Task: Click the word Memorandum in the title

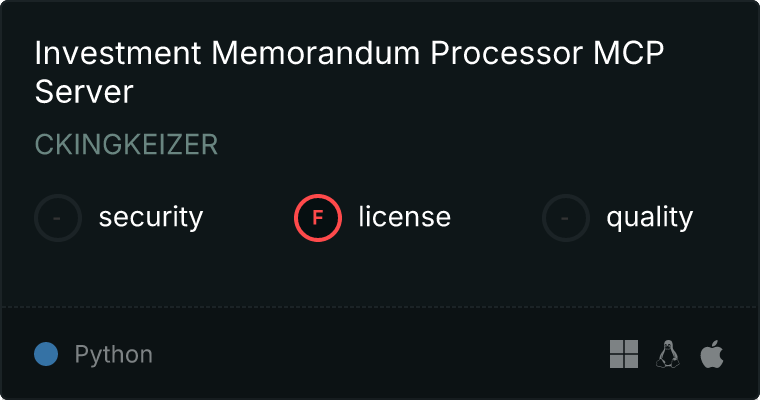Action: point(316,52)
